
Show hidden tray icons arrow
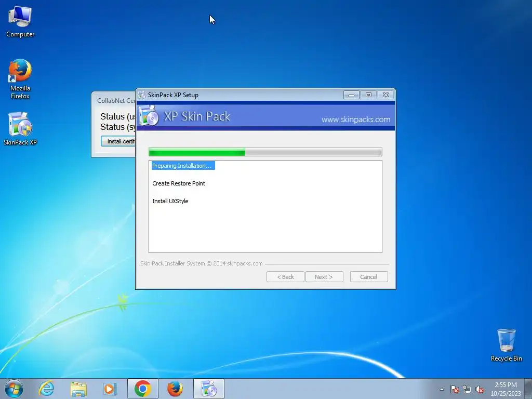coord(442,390)
